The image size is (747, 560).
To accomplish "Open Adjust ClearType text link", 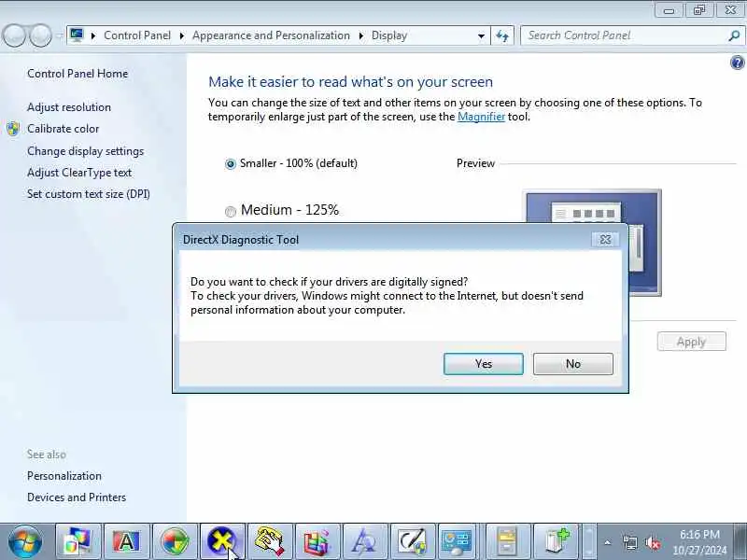I will [79, 173].
